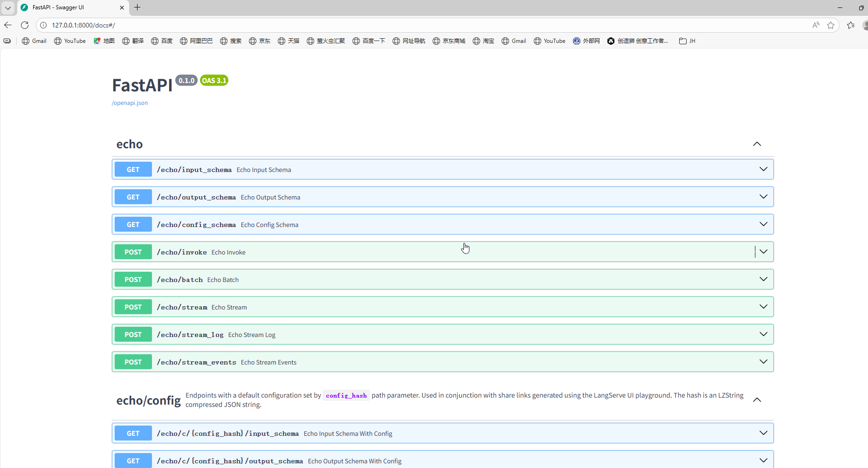This screenshot has width=868, height=468.
Task: Open the 翻译 bookmark
Action: coord(133,41)
